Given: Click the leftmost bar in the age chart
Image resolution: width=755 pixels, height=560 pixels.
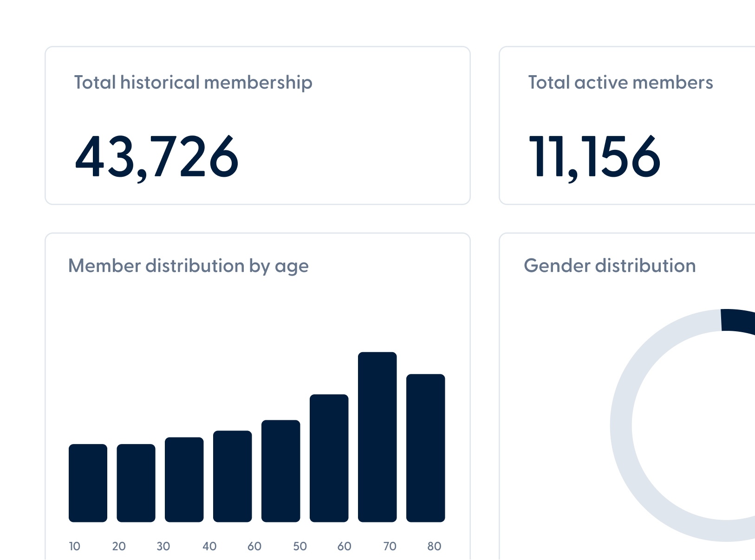Looking at the screenshot, I should (x=88, y=483).
